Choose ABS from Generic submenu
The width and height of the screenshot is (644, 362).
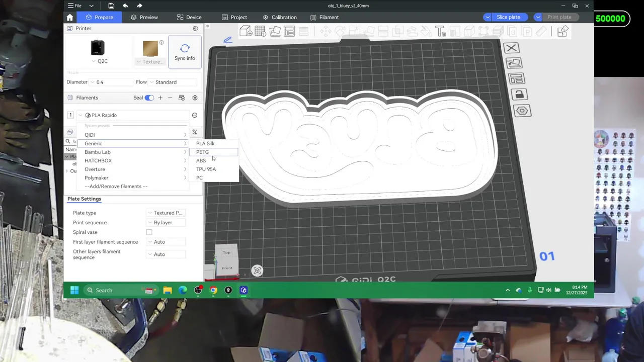pos(213,160)
